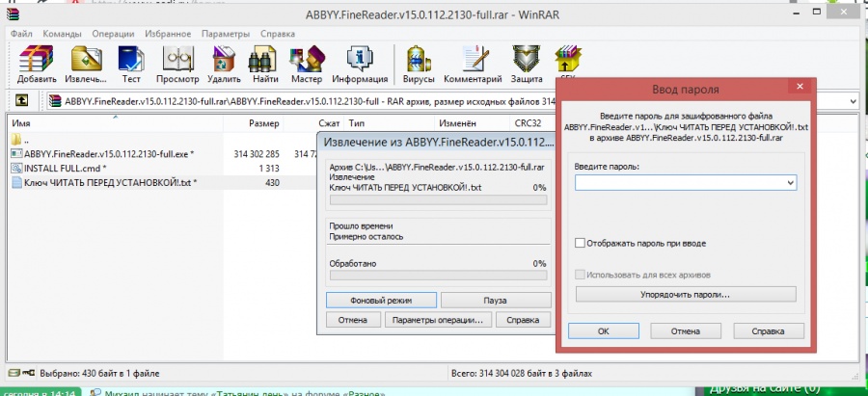868x396 pixels.
Task: Click the Пауза button
Action: tap(496, 301)
